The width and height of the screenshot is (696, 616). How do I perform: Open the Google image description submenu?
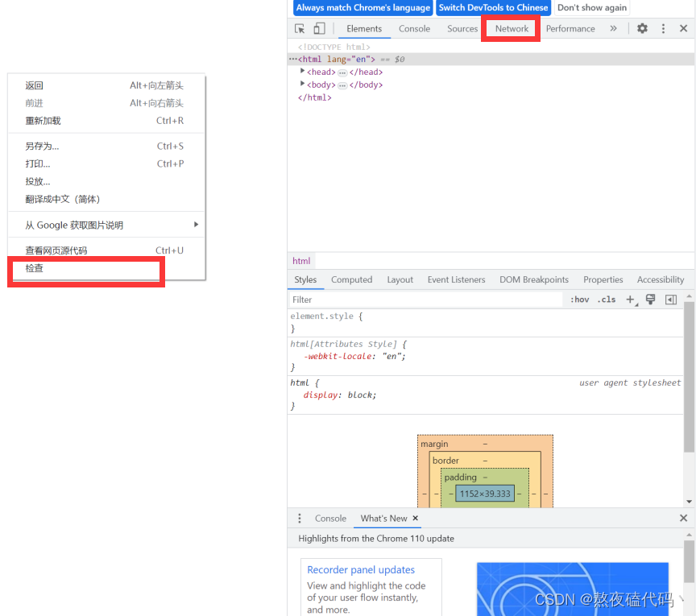[x=106, y=225]
